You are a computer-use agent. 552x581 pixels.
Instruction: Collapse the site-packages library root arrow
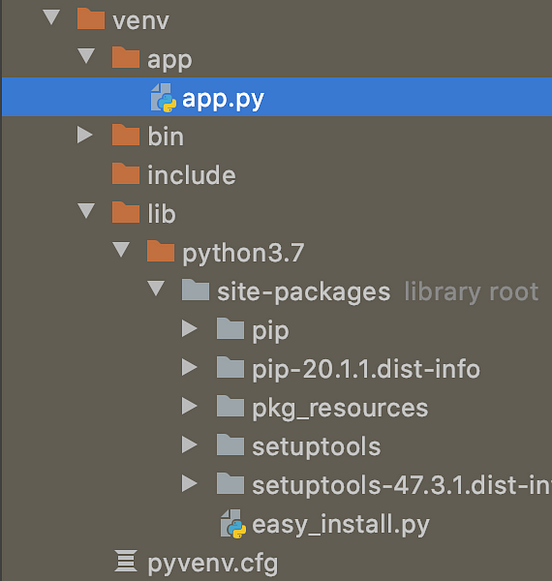coord(156,289)
